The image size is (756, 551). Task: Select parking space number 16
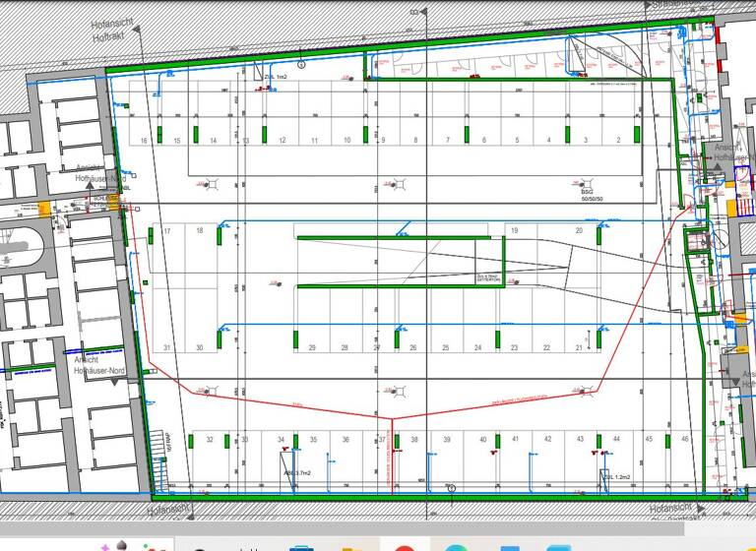coord(144,142)
